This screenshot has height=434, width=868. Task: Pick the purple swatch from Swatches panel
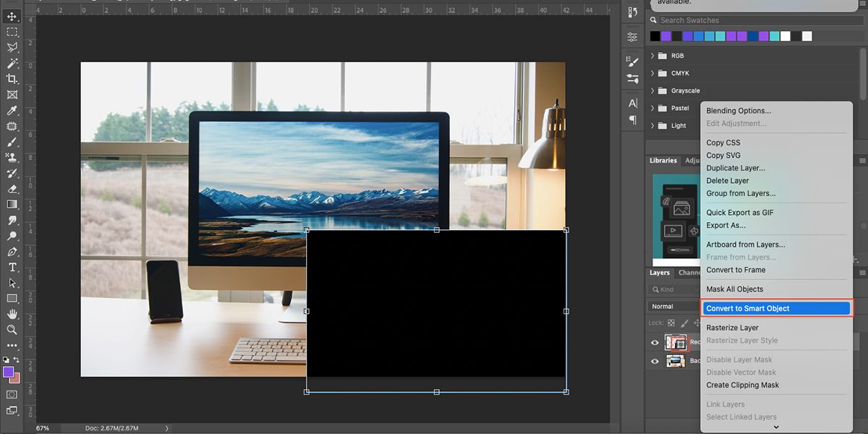(665, 35)
